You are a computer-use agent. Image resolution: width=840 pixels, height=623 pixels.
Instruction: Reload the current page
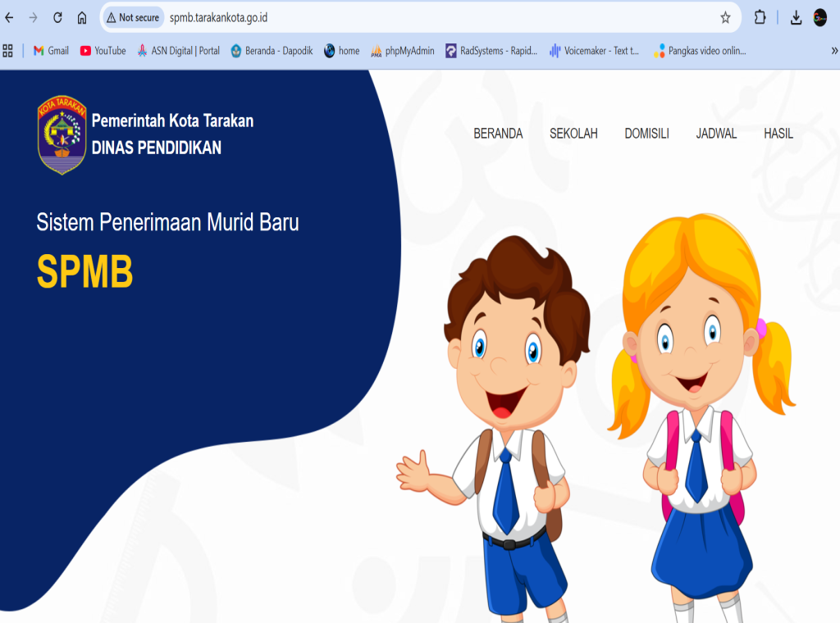tap(57, 17)
